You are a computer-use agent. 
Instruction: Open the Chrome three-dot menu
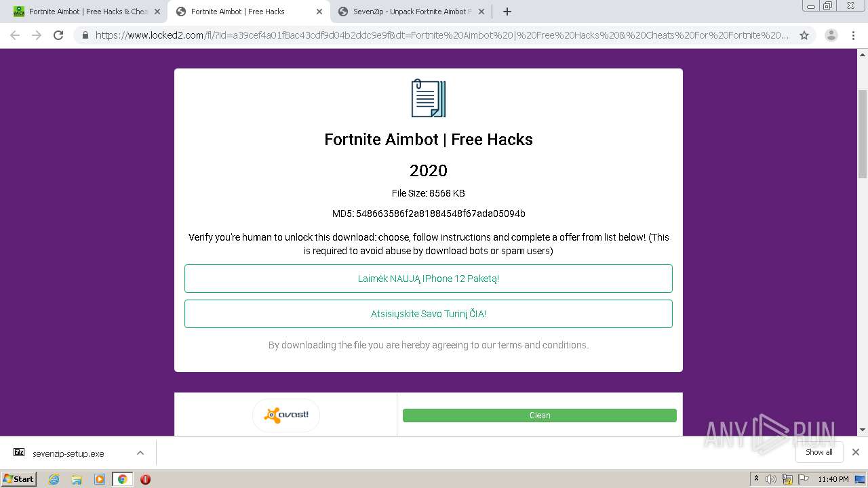pyautogui.click(x=854, y=35)
